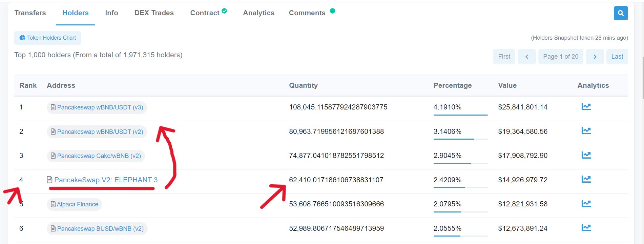Click the Address column header
644x244 pixels.
coord(61,85)
